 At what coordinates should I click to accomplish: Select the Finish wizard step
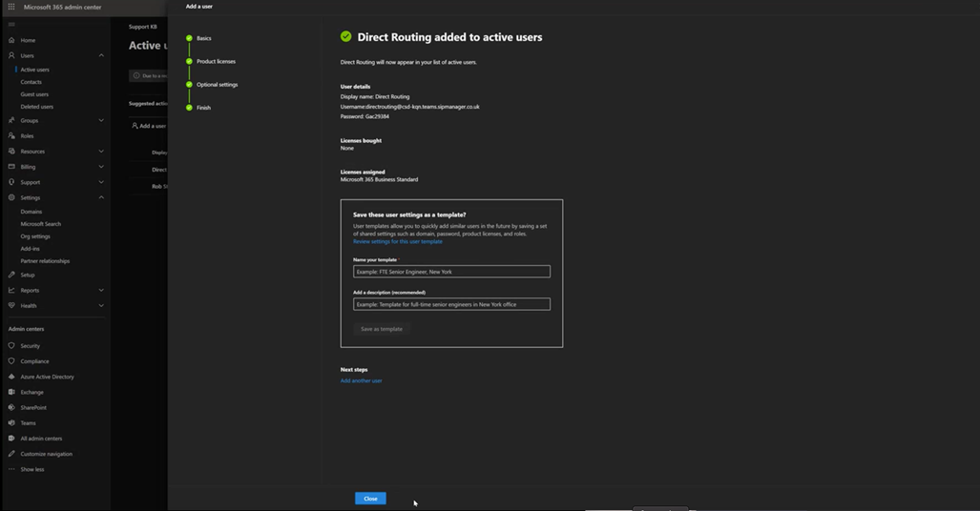(x=204, y=108)
